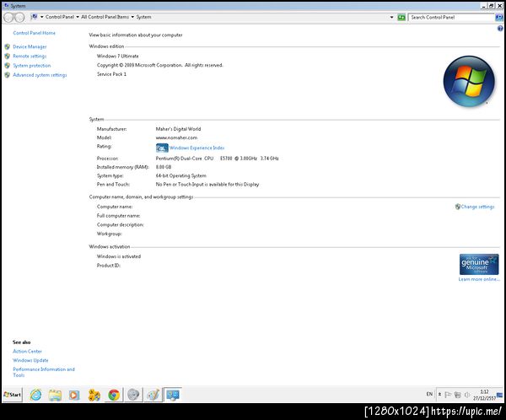Show hidden tray icons arrow

439,395
